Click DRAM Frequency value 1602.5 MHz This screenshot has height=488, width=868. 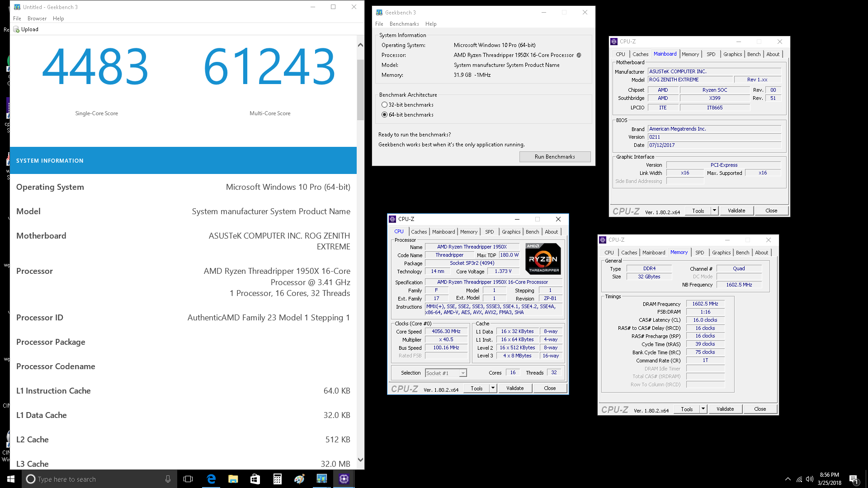(705, 304)
